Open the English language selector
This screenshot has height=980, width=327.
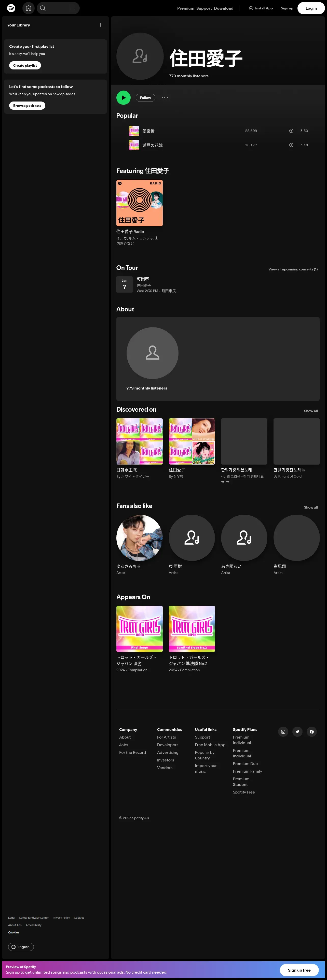[21, 947]
